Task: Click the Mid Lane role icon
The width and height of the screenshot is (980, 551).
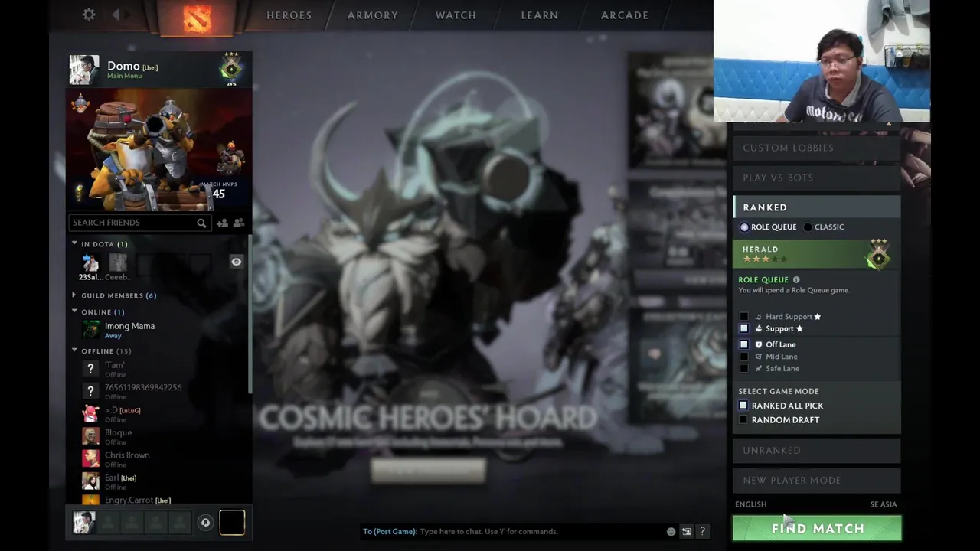Action: coord(759,357)
